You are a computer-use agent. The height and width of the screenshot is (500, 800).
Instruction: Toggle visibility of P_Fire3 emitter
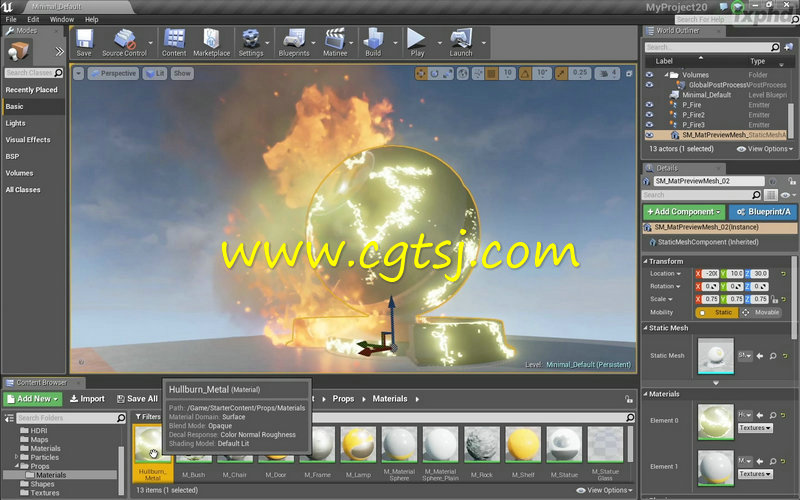649,124
